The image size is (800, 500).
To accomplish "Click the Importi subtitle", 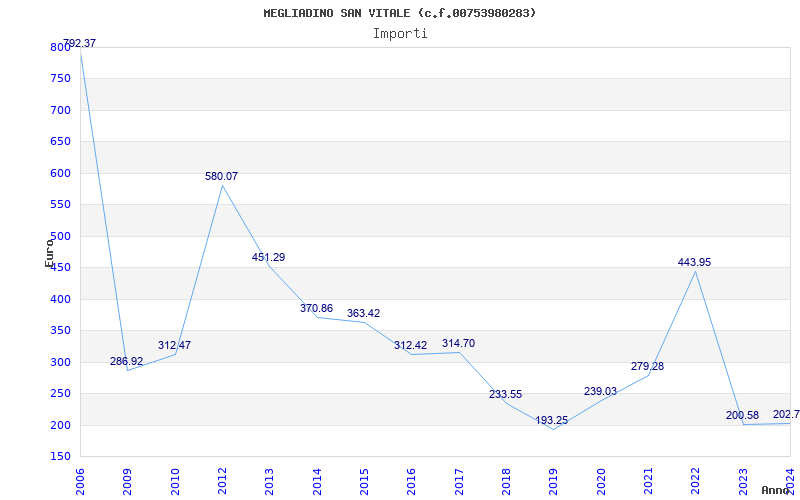I will 400,34.
